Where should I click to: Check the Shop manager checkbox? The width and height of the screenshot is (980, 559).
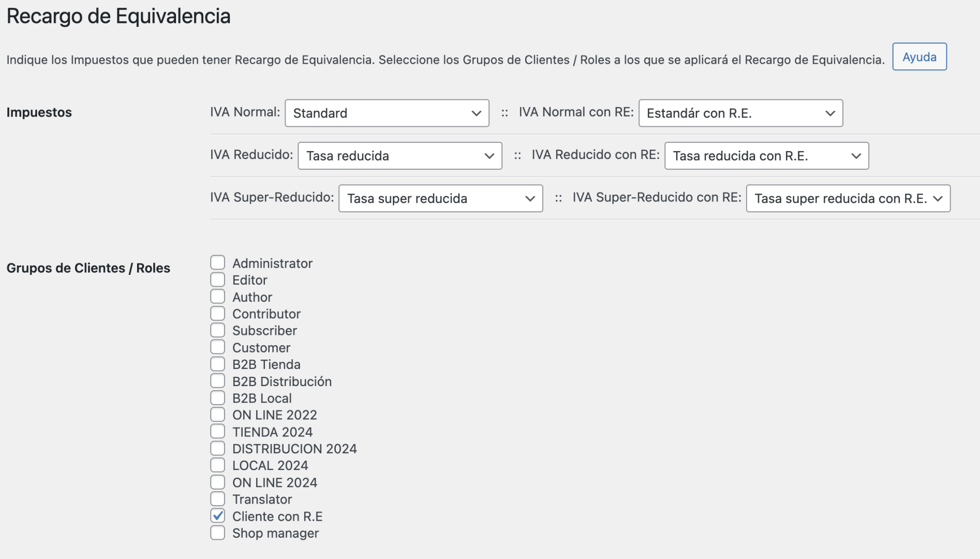(x=218, y=533)
